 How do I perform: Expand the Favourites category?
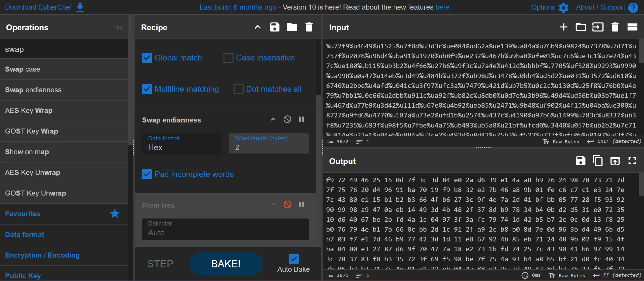pyautogui.click(x=23, y=214)
